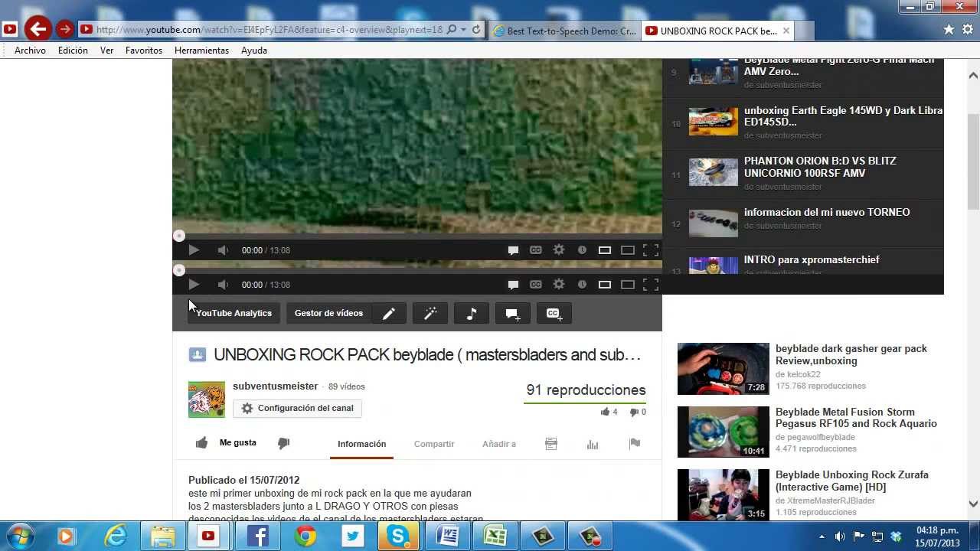This screenshot has height=551, width=980.
Task: Toggle CC captions in the upper player bar
Action: 536,250
